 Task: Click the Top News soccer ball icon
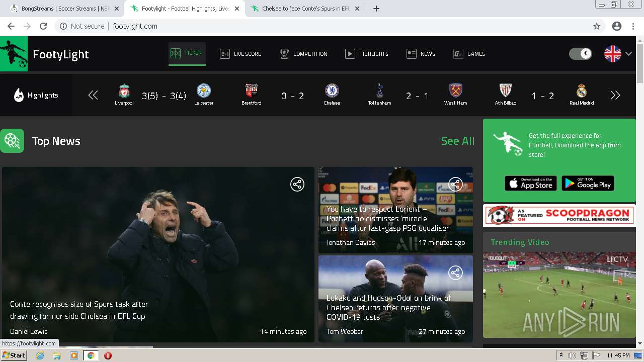[x=12, y=141]
